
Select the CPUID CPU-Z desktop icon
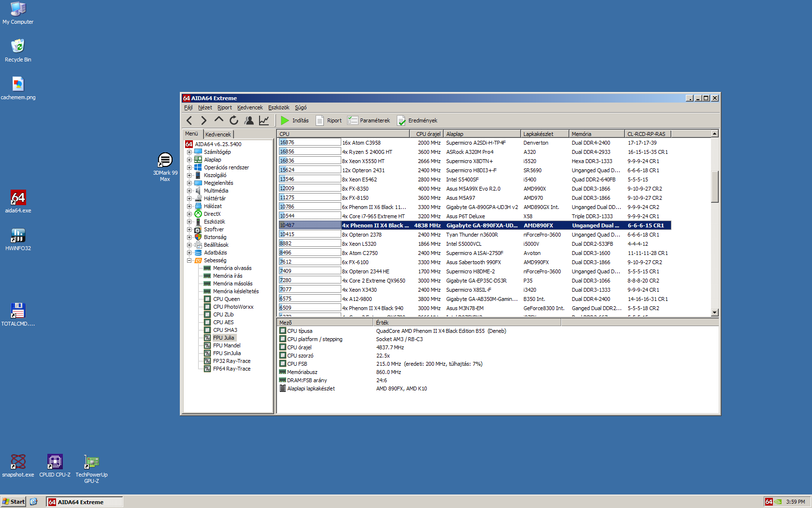pyautogui.click(x=55, y=466)
